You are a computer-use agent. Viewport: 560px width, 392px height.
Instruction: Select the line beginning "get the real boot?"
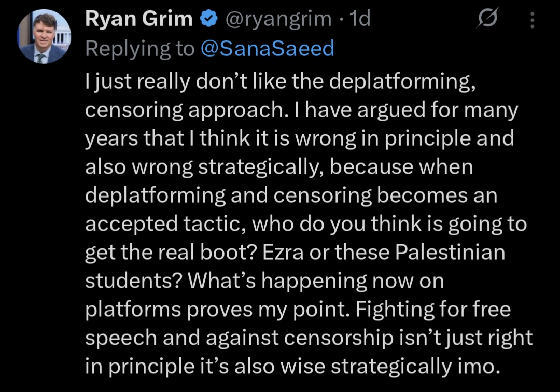(295, 253)
